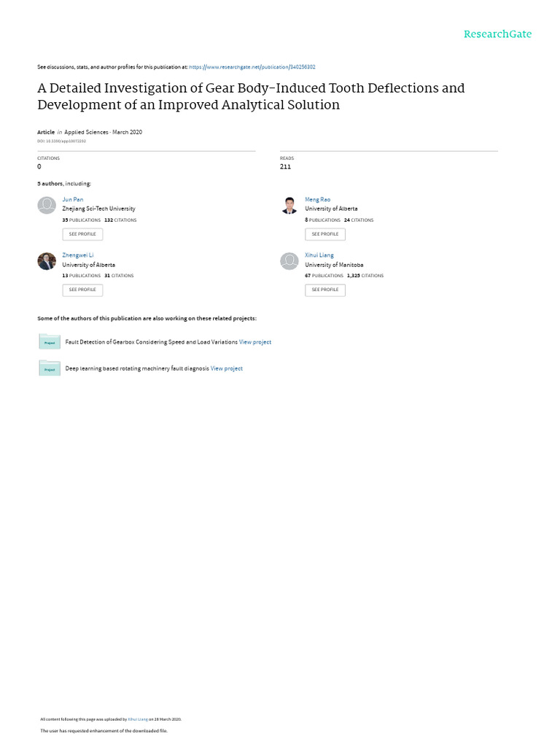
Task: Click Xihui Liang's gray avatar placeholder
Action: coord(289,261)
